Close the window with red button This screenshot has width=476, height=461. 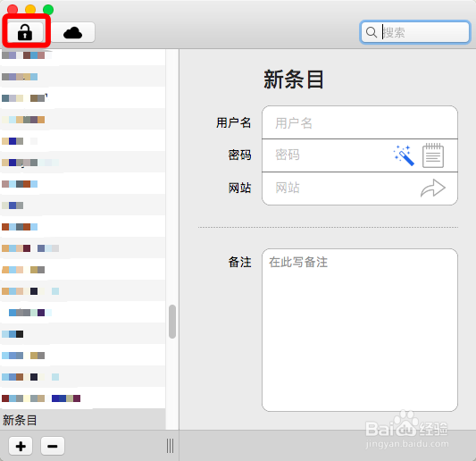pos(13,10)
